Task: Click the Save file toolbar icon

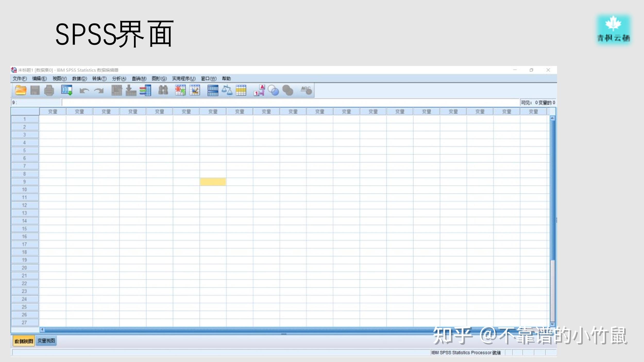Action: pos(35,91)
